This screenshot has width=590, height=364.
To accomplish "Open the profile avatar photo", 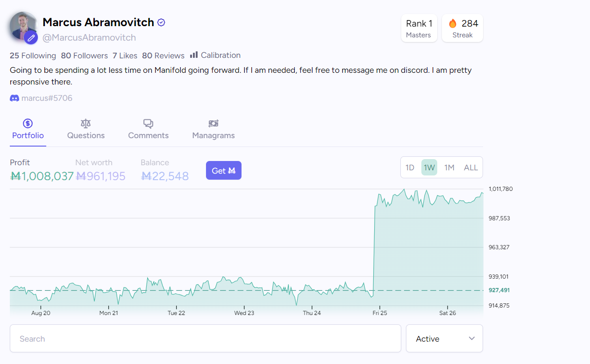I will (23, 26).
